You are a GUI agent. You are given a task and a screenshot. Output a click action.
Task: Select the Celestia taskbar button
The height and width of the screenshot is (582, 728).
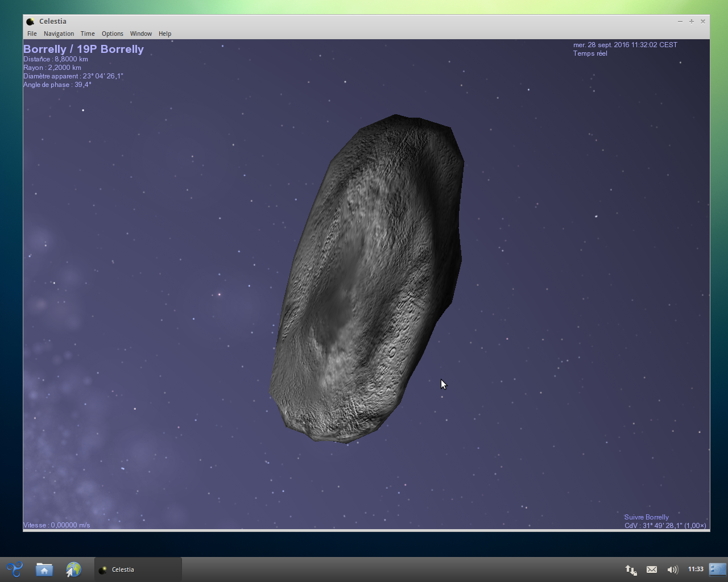[138, 569]
